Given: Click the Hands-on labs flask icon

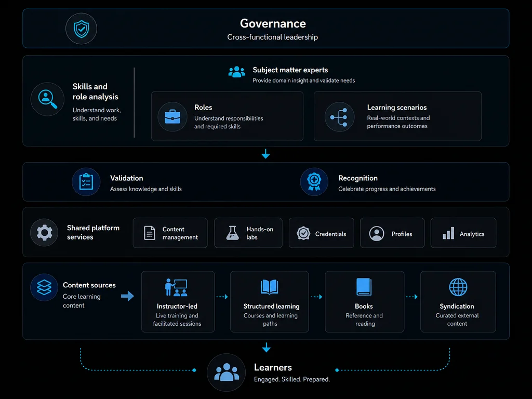Looking at the screenshot, I should point(232,233).
